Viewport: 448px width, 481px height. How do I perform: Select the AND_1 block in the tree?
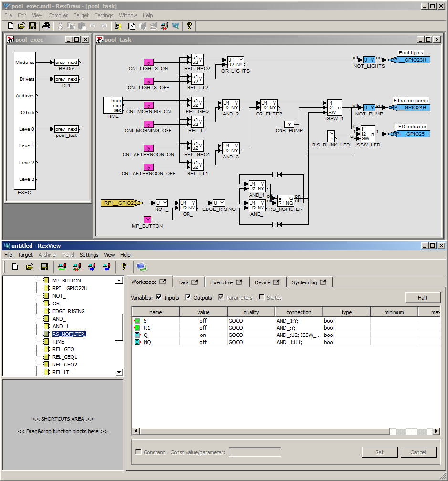click(x=61, y=326)
